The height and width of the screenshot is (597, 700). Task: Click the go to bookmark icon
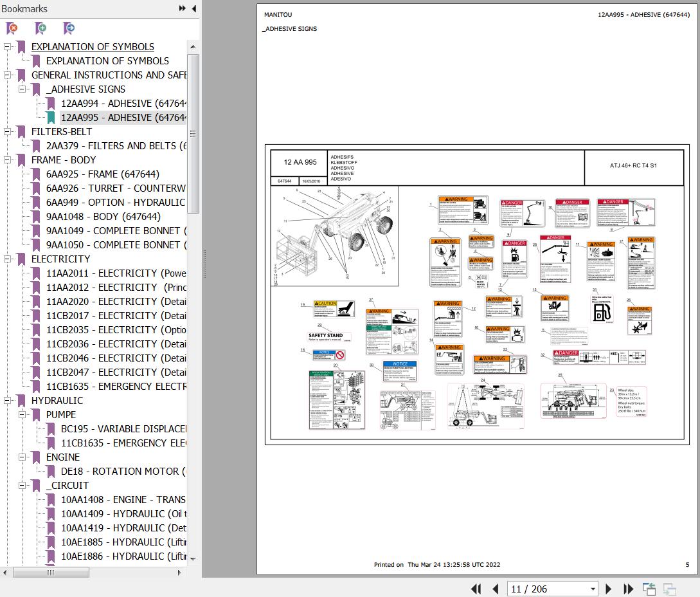pos(69,28)
